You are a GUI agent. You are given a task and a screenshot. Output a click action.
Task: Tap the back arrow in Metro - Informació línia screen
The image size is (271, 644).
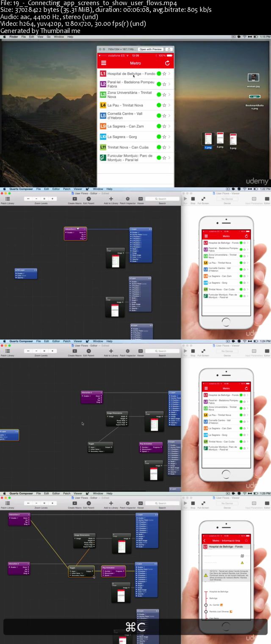click(205, 540)
